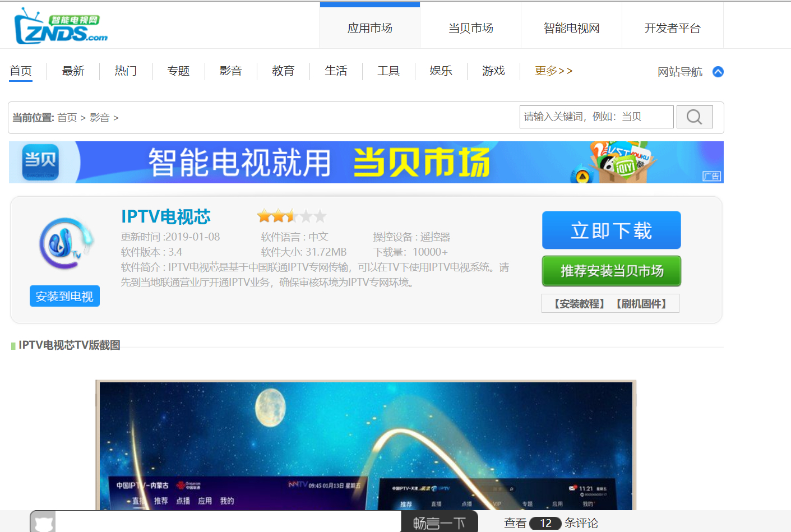Click the star rating of IPTV电视芯
The height and width of the screenshot is (532, 791).
click(x=292, y=216)
